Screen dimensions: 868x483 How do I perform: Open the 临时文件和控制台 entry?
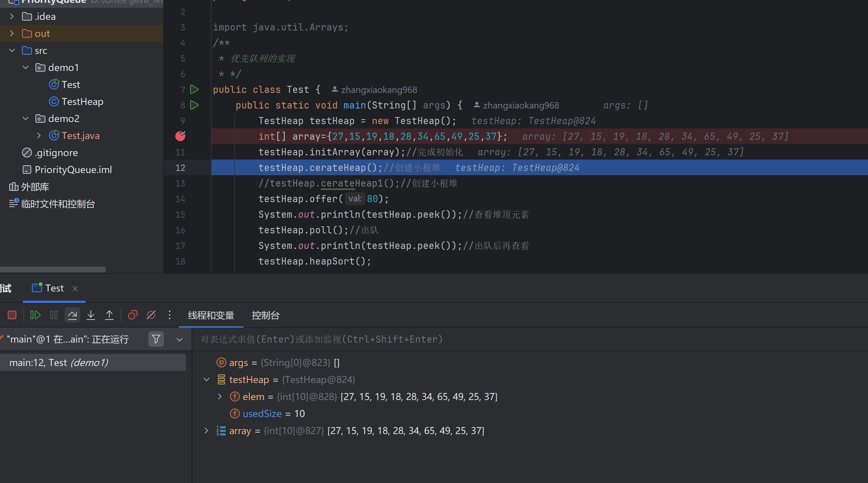[x=59, y=204]
